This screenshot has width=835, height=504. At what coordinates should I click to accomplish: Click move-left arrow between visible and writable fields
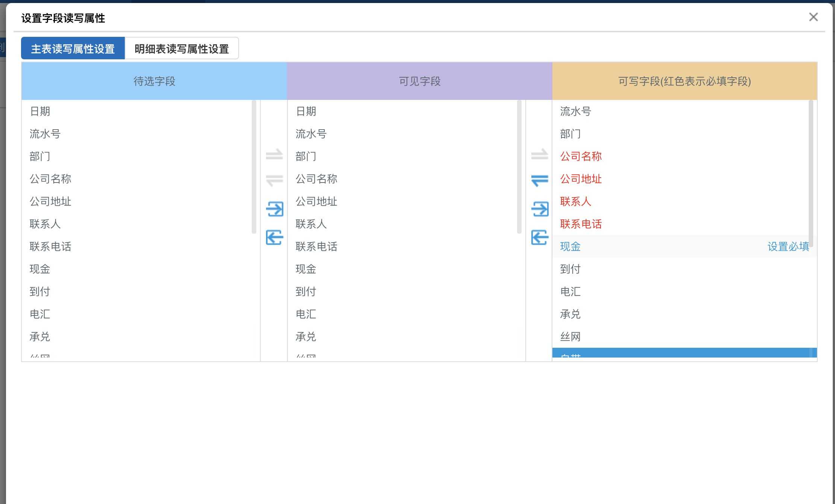(540, 237)
